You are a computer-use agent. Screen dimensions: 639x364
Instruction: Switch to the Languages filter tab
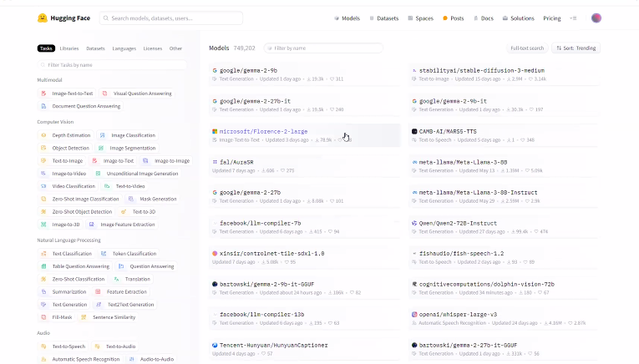124,48
